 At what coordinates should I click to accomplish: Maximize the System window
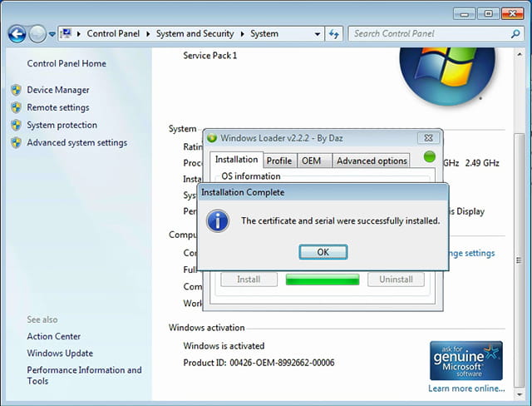click(x=488, y=14)
